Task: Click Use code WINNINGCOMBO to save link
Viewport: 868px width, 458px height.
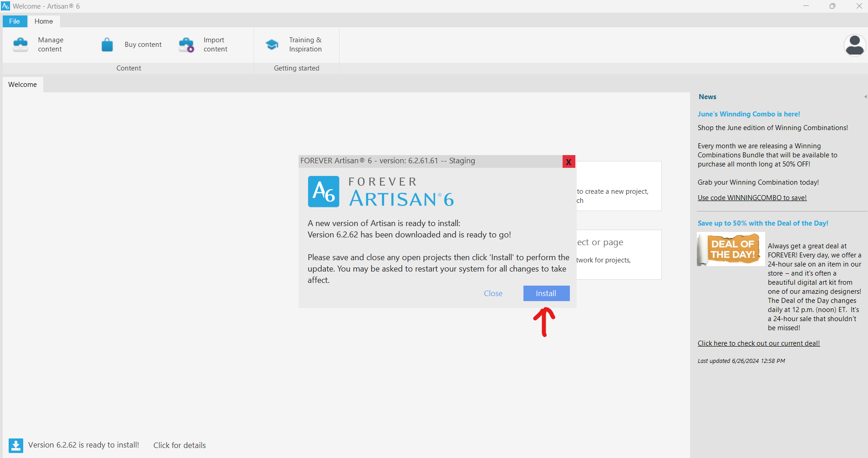Action: pyautogui.click(x=752, y=198)
